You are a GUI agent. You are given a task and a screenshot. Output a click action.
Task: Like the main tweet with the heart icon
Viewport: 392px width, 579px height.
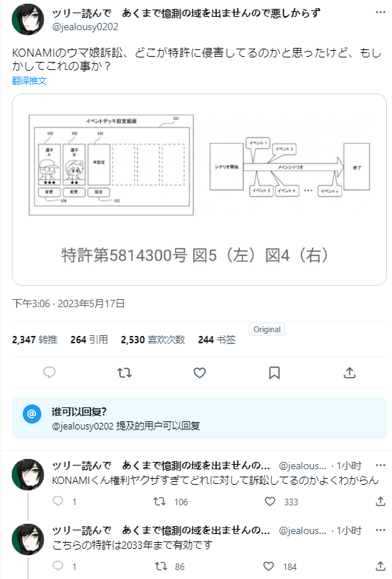pyautogui.click(x=200, y=373)
